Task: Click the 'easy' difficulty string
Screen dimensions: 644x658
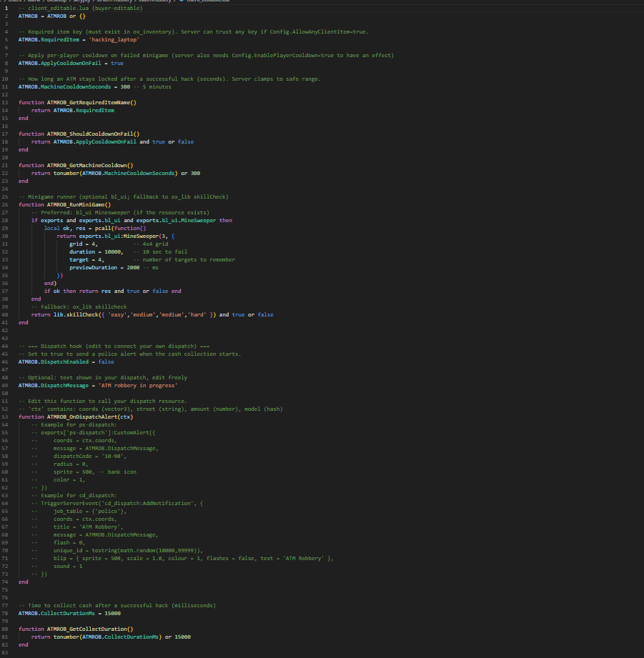Action: pos(117,315)
